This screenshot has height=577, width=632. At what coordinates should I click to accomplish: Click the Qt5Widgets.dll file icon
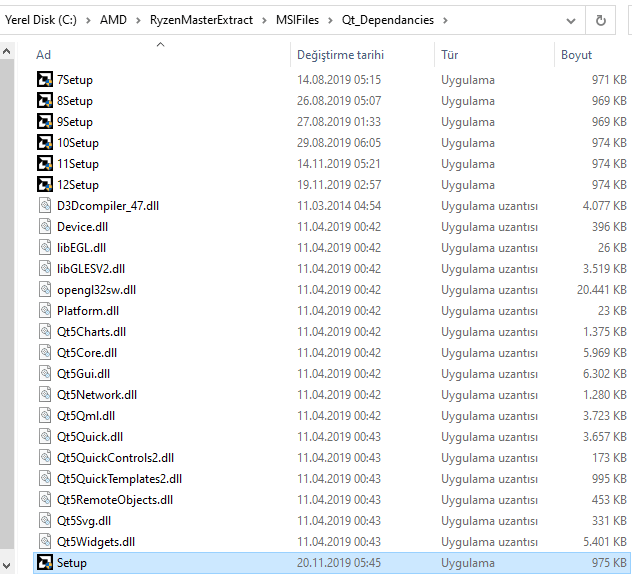pyautogui.click(x=45, y=541)
